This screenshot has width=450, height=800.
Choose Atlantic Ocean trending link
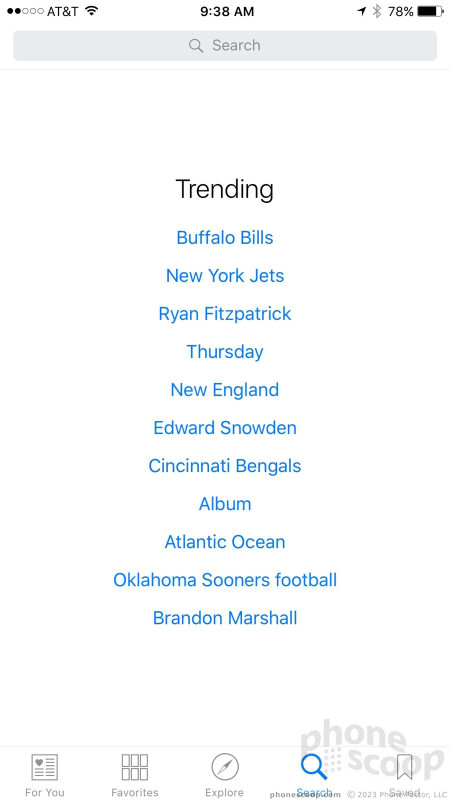(x=225, y=542)
